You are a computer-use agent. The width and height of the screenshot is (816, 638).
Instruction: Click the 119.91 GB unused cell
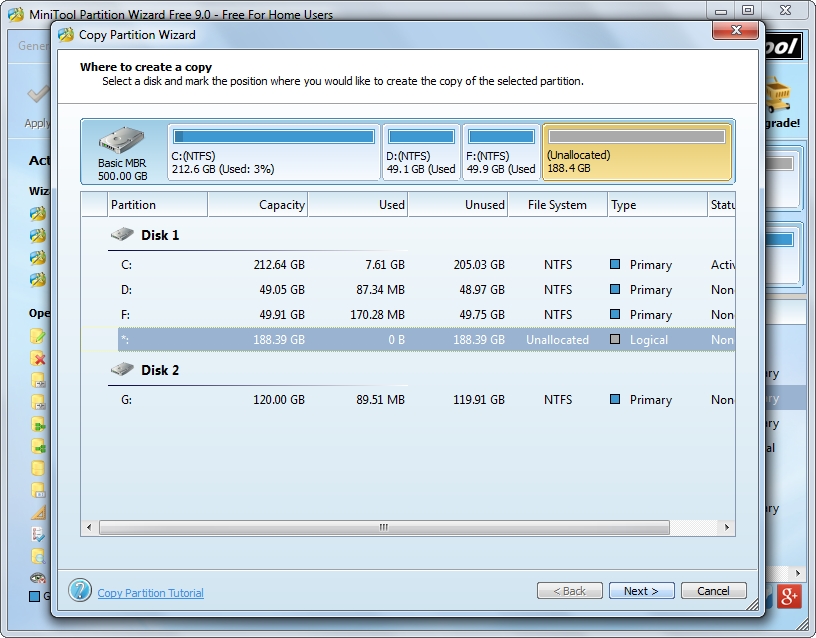(x=479, y=400)
